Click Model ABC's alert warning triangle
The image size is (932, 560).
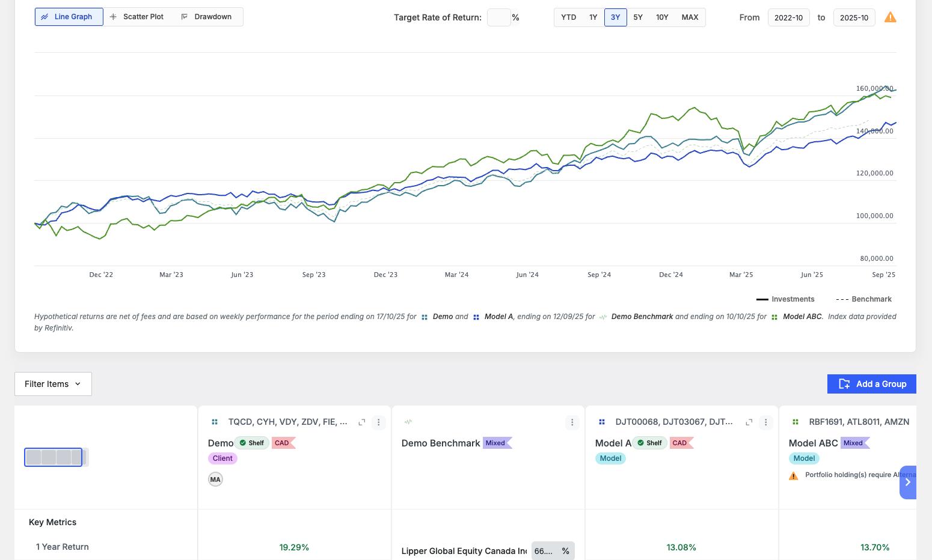pyautogui.click(x=794, y=476)
